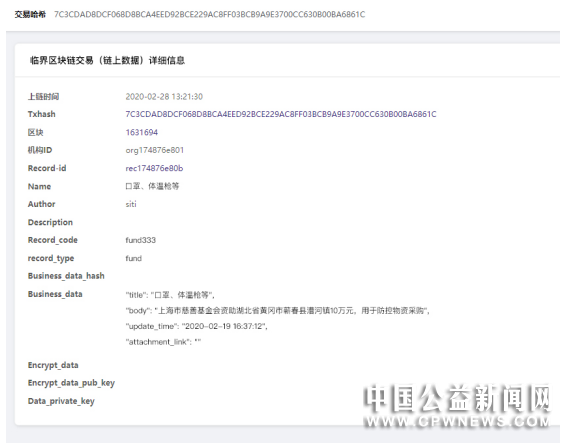Click the Business_data body text line
The height and width of the screenshot is (443, 563).
[278, 311]
